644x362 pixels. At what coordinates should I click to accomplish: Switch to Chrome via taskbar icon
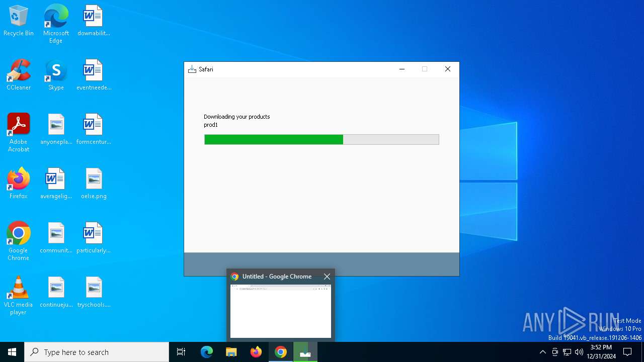(x=281, y=352)
